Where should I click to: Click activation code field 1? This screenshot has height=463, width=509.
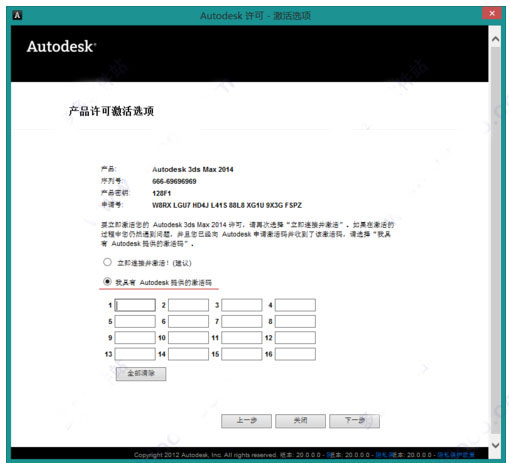point(135,305)
